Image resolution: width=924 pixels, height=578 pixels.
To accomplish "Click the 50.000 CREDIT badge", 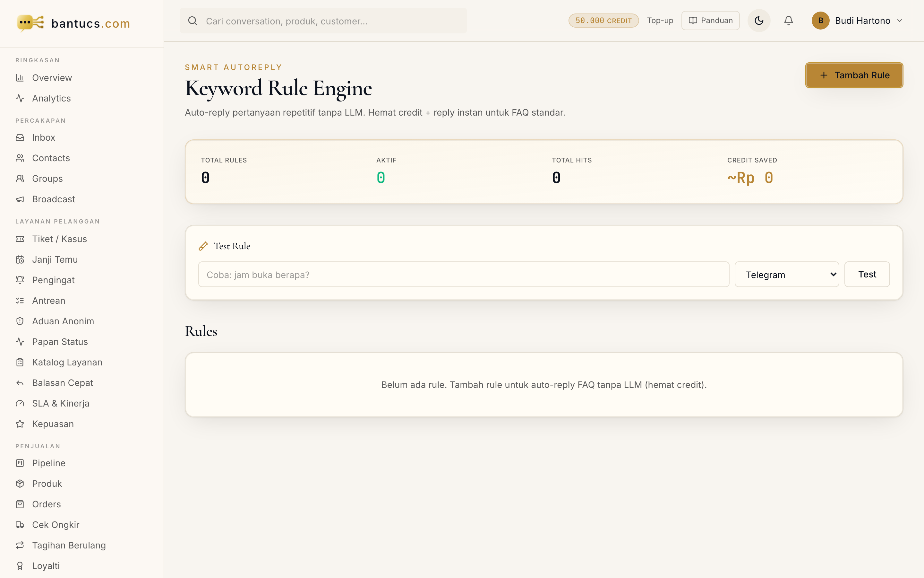I will tap(603, 21).
